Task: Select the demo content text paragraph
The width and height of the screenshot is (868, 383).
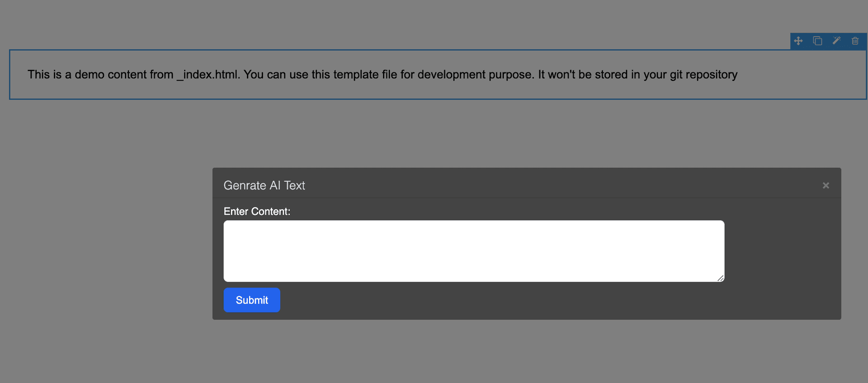Action: pos(382,75)
